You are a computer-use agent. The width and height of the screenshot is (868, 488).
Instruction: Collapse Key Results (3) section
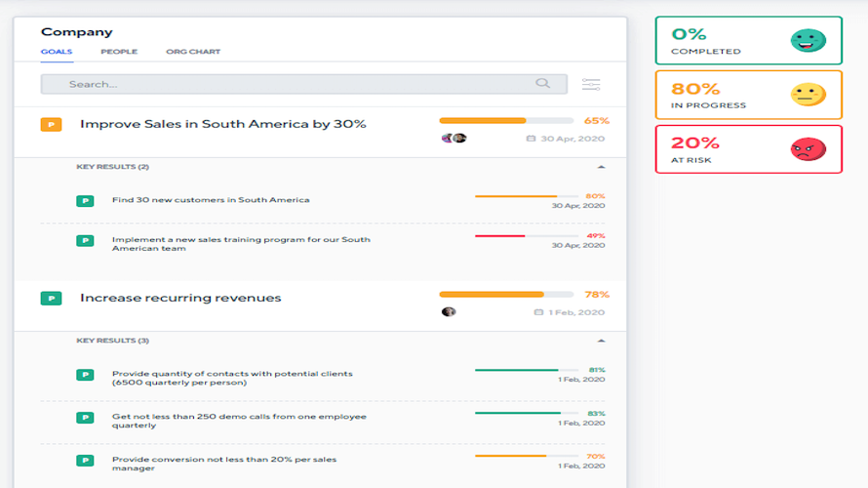click(601, 341)
